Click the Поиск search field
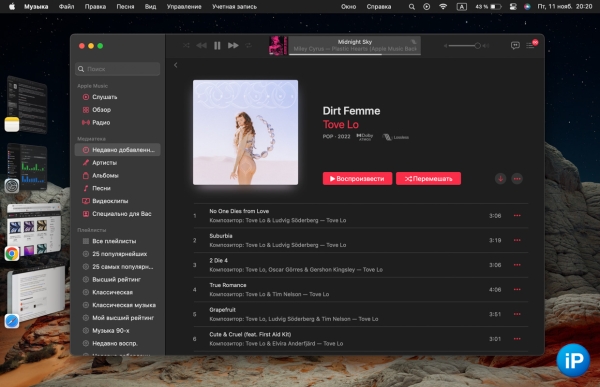Screen dimensions: 600x387 tap(118, 69)
